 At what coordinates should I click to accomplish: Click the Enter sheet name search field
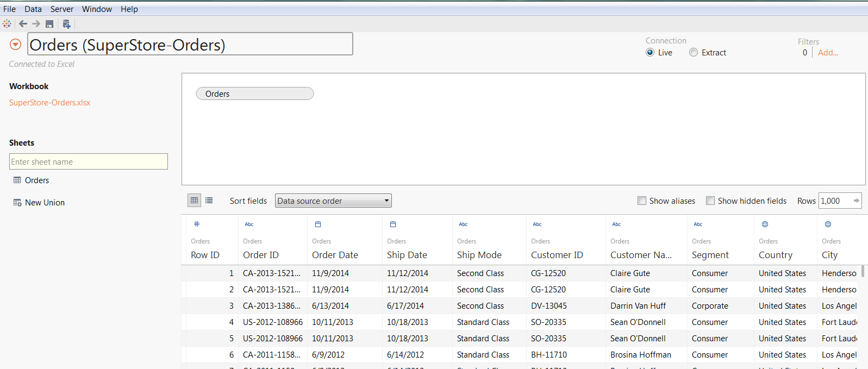click(89, 161)
